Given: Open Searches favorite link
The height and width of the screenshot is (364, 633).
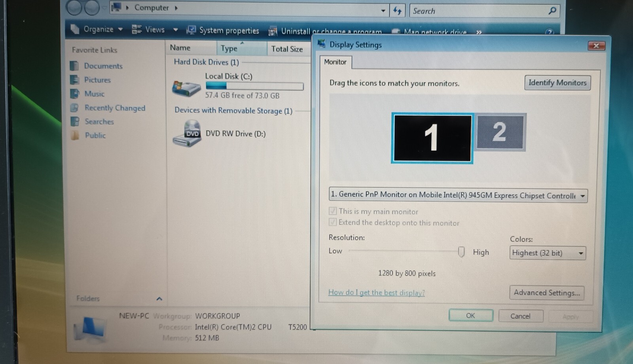Looking at the screenshot, I should (99, 121).
